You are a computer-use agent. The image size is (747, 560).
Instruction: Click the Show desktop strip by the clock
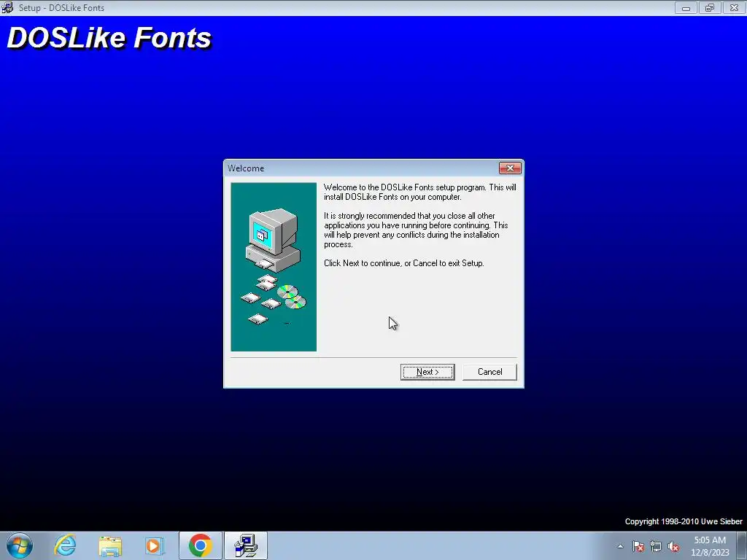(x=742, y=546)
